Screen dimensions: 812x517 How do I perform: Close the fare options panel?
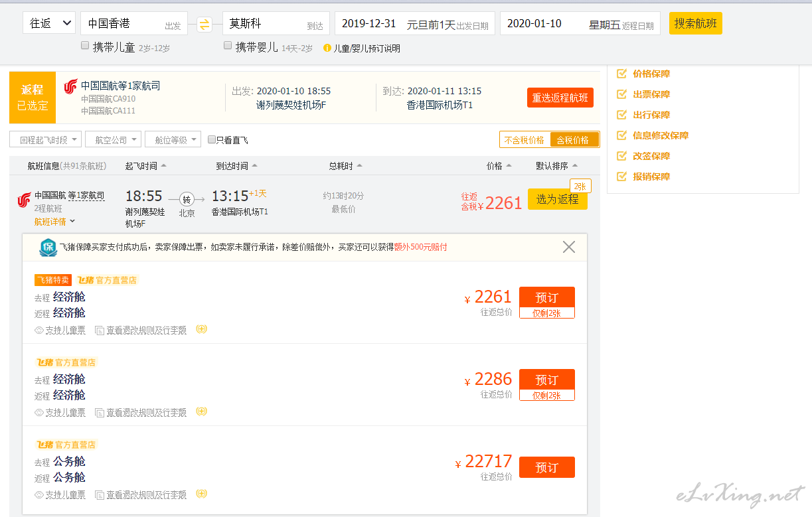569,247
